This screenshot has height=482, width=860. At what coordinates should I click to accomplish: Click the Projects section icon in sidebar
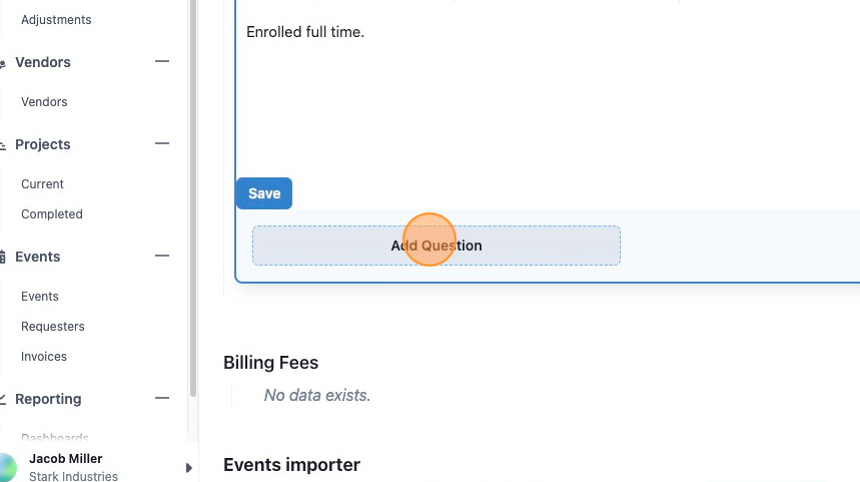(2, 146)
